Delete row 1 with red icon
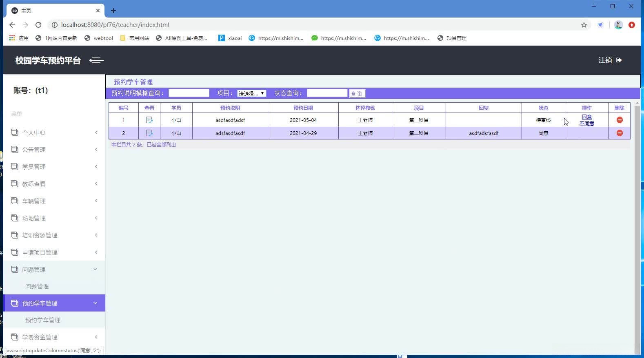This screenshot has height=358, width=644. [x=620, y=120]
